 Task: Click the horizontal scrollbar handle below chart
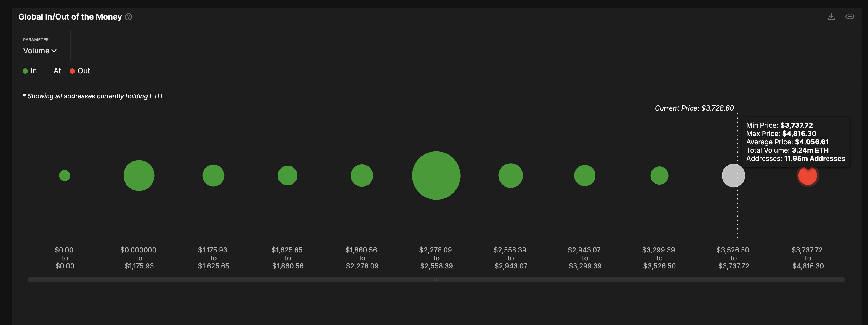point(436,279)
